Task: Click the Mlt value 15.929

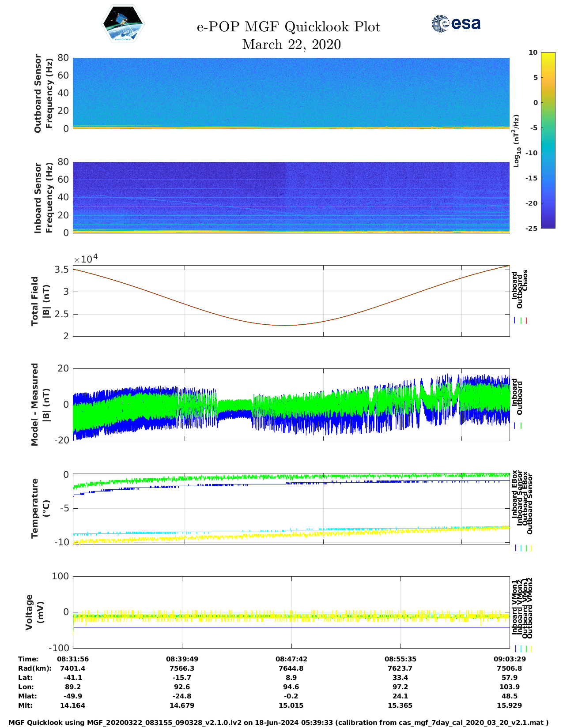Action: pyautogui.click(x=509, y=705)
